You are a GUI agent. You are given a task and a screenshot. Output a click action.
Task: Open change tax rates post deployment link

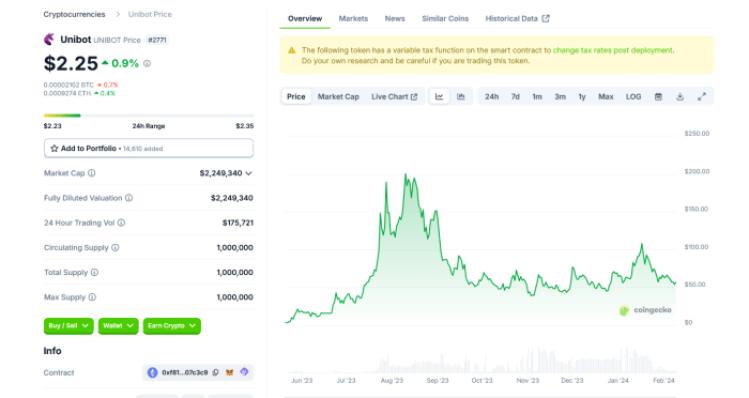coord(613,50)
